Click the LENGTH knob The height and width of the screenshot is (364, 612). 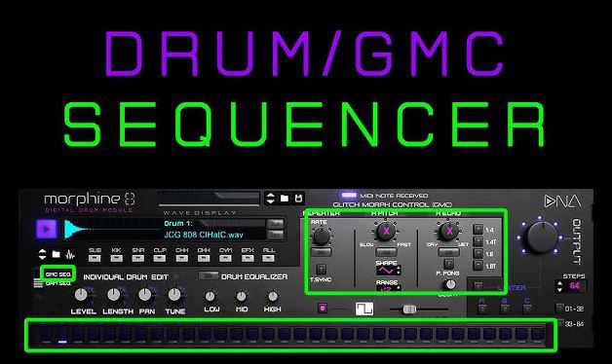tap(114, 295)
